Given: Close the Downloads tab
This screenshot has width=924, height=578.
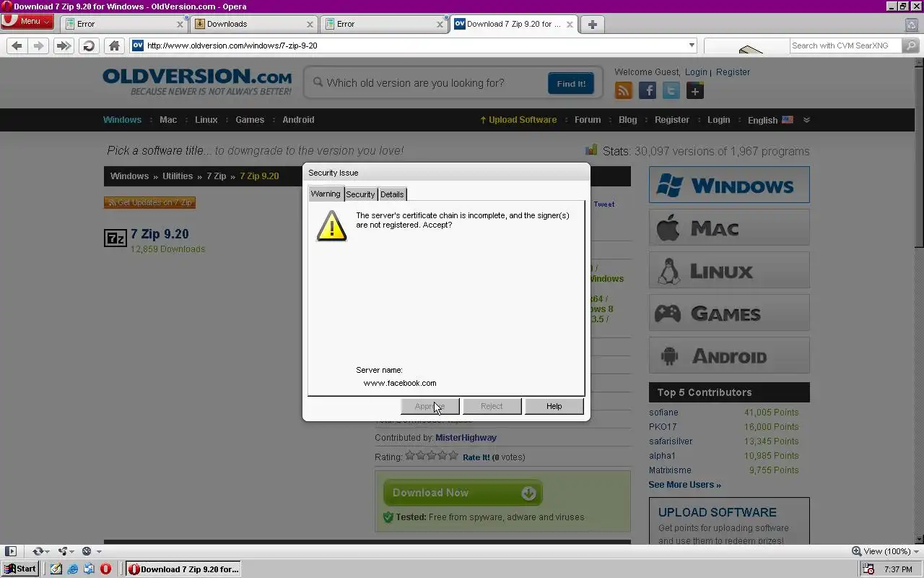Looking at the screenshot, I should tap(310, 24).
